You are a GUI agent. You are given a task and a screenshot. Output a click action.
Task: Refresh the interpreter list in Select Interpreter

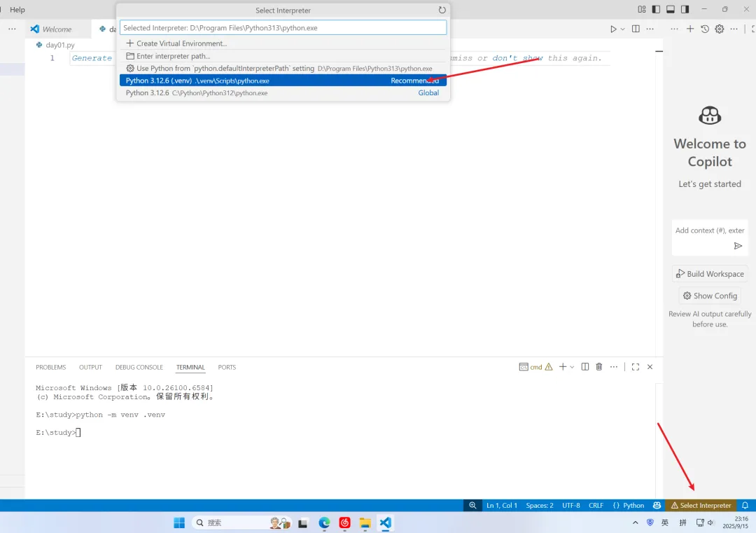pyautogui.click(x=442, y=10)
